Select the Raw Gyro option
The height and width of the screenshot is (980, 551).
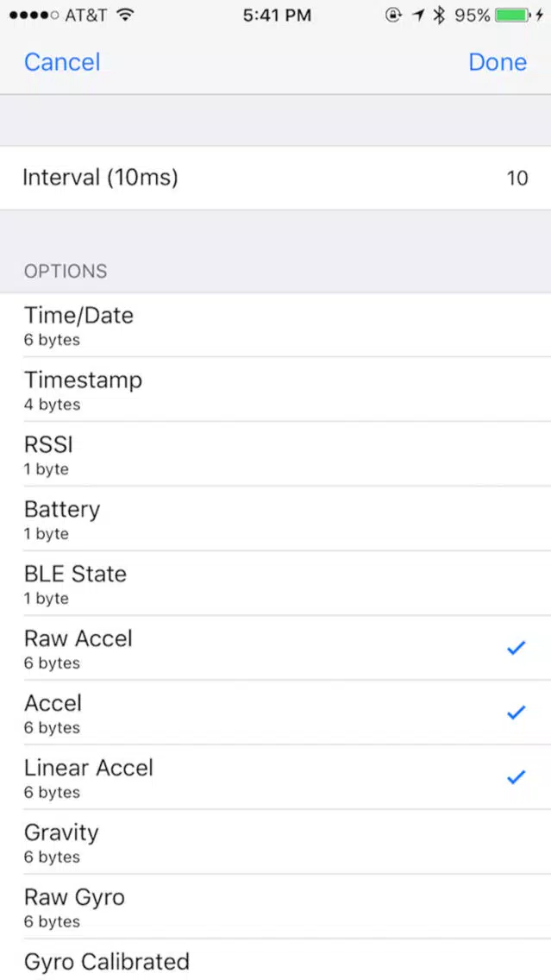(x=276, y=907)
